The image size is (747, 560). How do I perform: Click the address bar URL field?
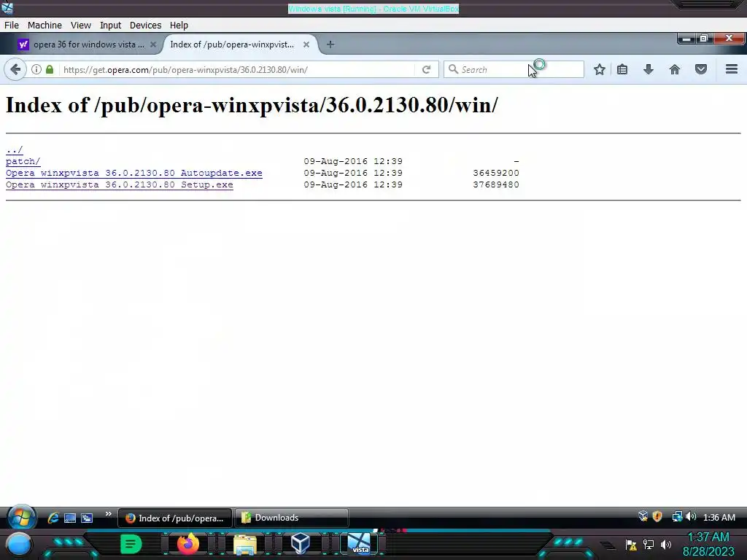click(239, 69)
